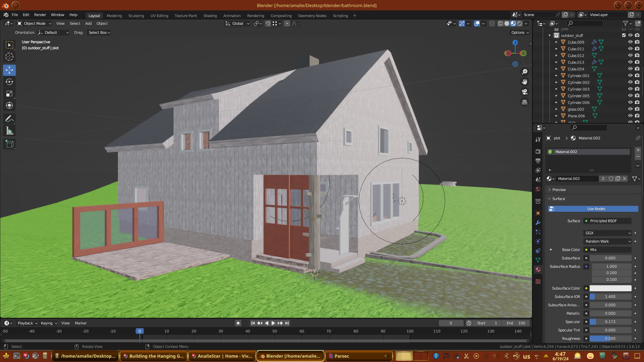Select the Scale tool in toolbar
This screenshot has width=644, height=362.
(9, 94)
